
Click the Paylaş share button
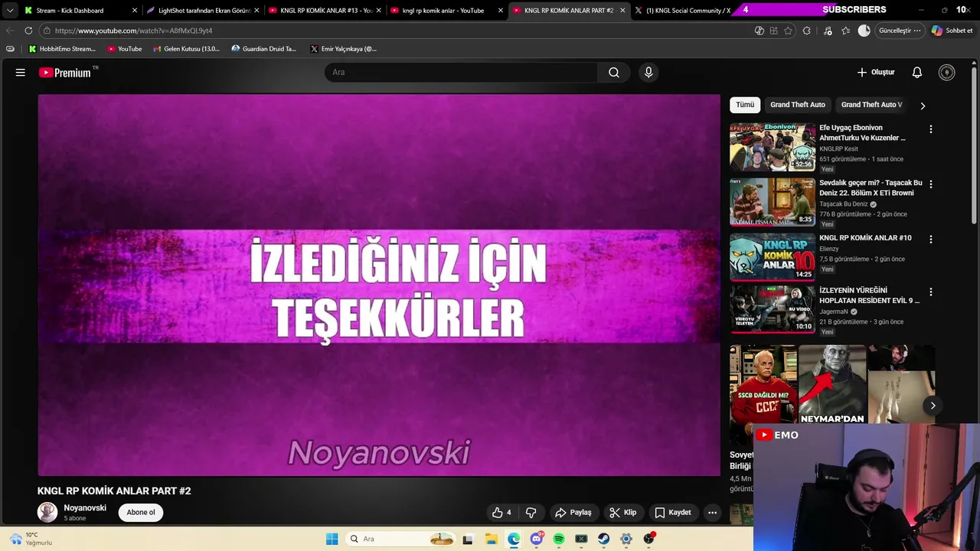[x=573, y=513]
